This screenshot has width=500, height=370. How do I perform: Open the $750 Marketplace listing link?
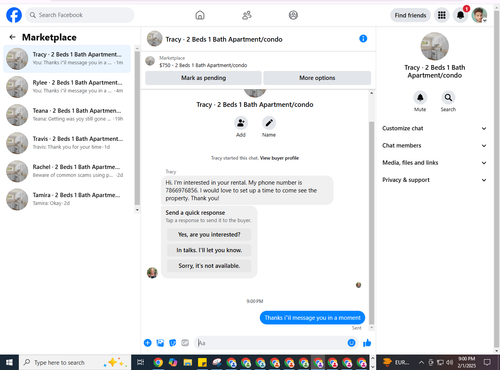[x=203, y=65]
